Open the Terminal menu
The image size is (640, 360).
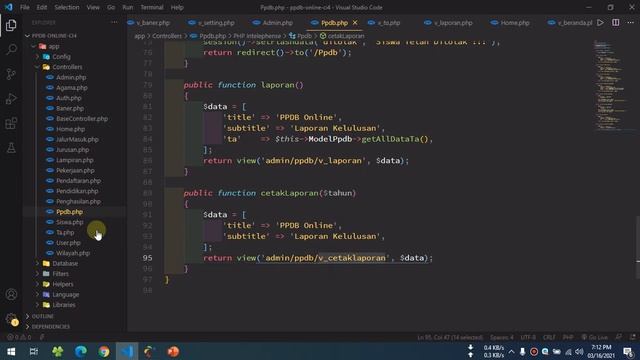point(151,7)
